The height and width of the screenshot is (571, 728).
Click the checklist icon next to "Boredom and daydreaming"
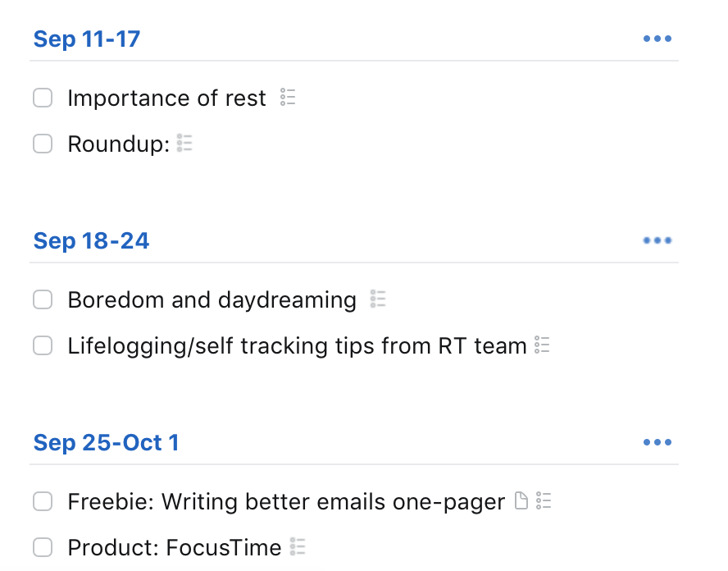[378, 299]
